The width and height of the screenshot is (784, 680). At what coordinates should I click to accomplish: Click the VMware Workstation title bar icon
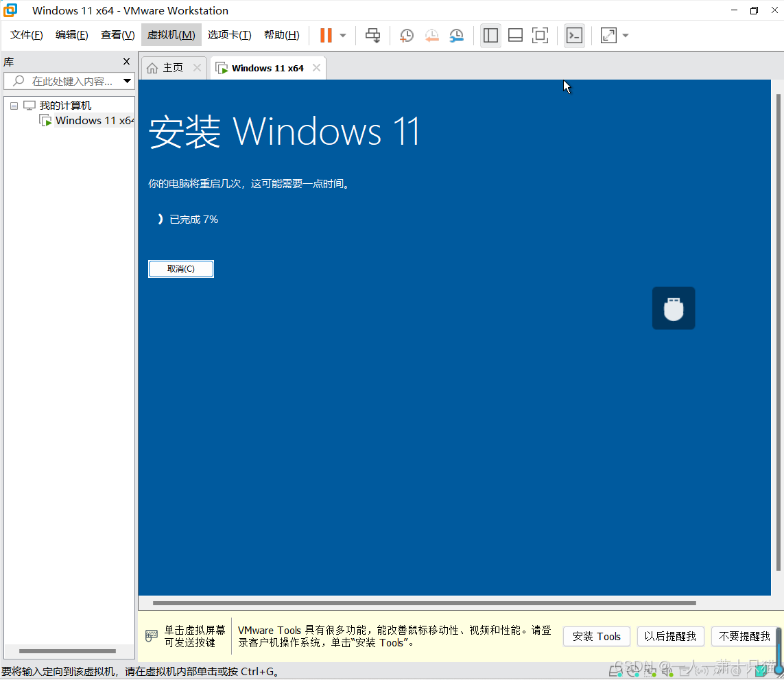tap(10, 10)
